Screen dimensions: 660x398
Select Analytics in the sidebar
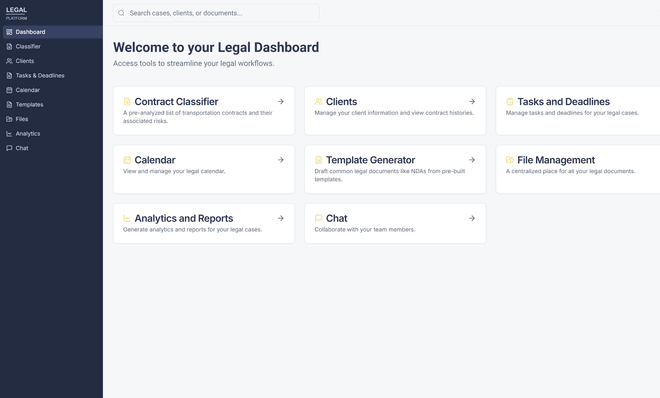tap(53, 134)
